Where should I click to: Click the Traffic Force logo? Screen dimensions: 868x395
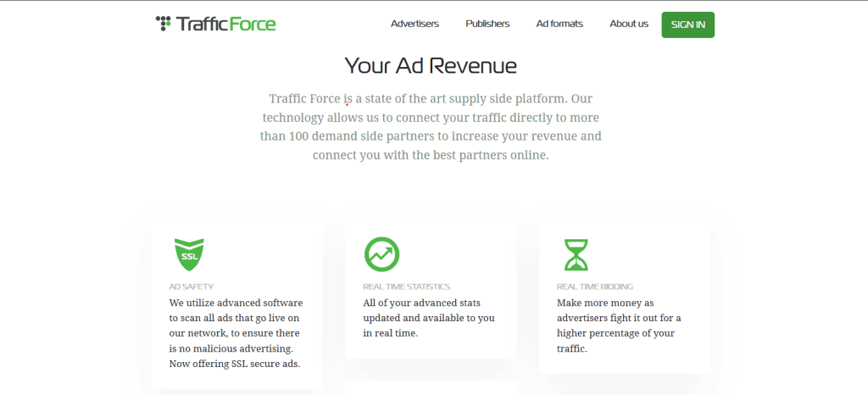click(216, 24)
